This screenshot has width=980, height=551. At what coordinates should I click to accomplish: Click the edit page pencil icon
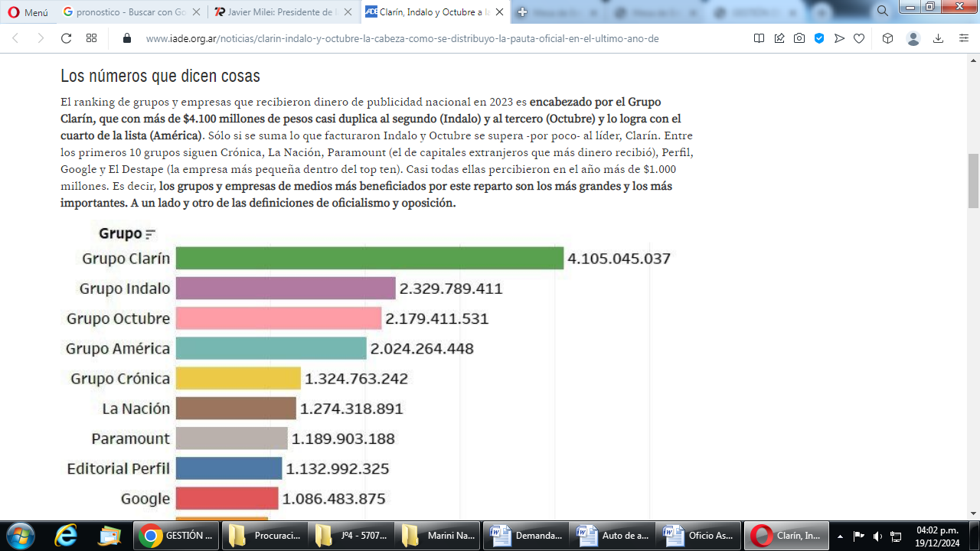(779, 38)
